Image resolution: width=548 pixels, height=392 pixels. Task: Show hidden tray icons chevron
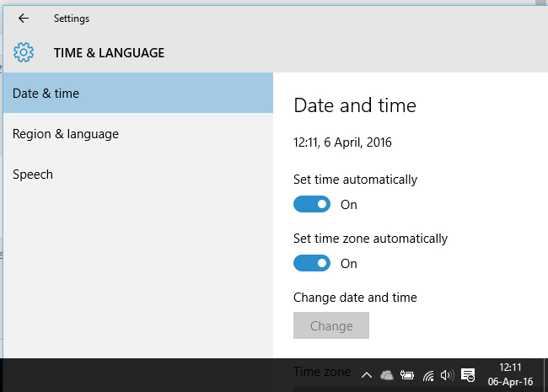(x=367, y=375)
